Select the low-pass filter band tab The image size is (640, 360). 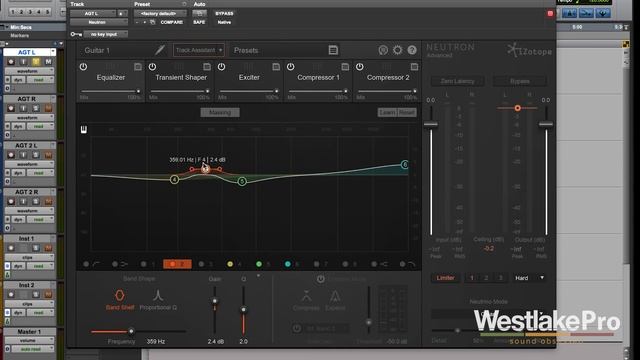407,264
